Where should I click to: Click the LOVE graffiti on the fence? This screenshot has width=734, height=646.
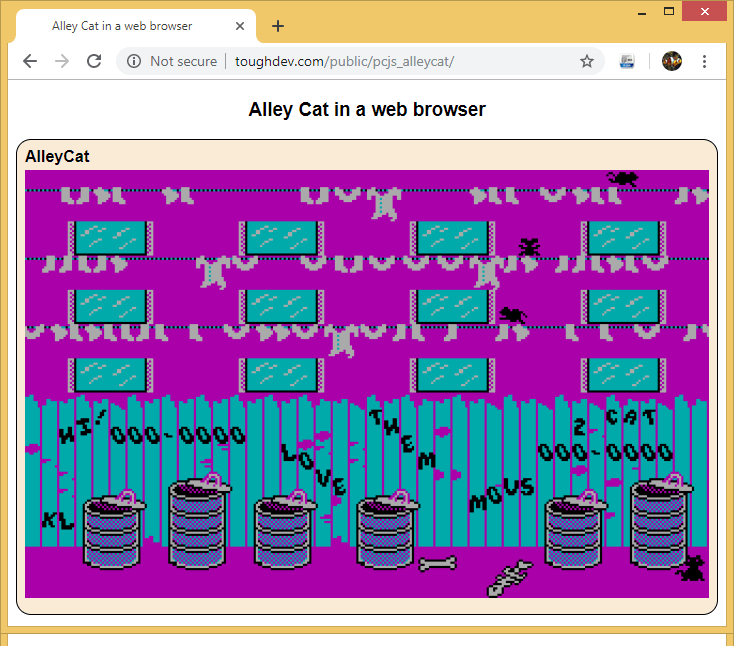point(314,469)
